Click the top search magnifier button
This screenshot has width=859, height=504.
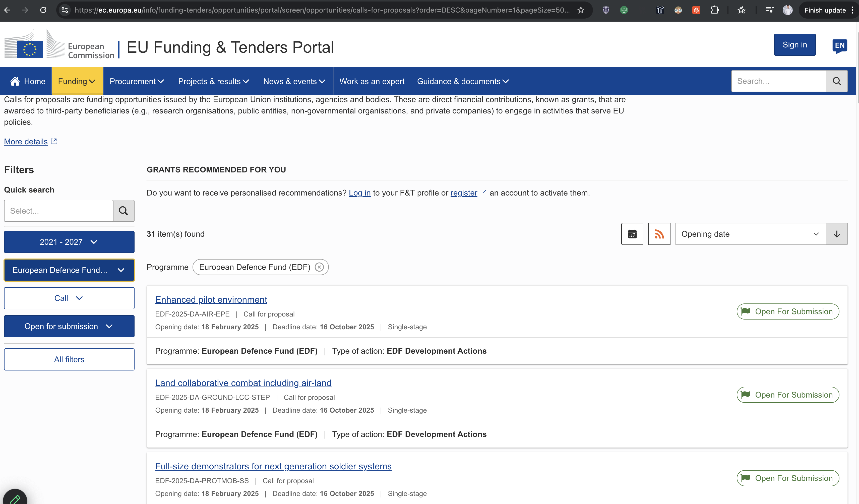[837, 81]
